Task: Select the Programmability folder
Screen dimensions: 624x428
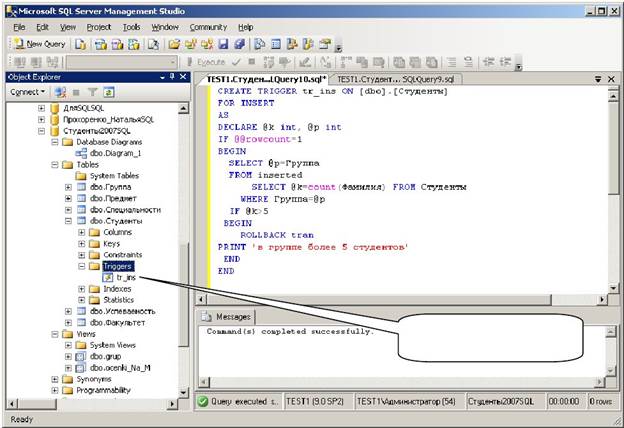Action: pos(103,390)
